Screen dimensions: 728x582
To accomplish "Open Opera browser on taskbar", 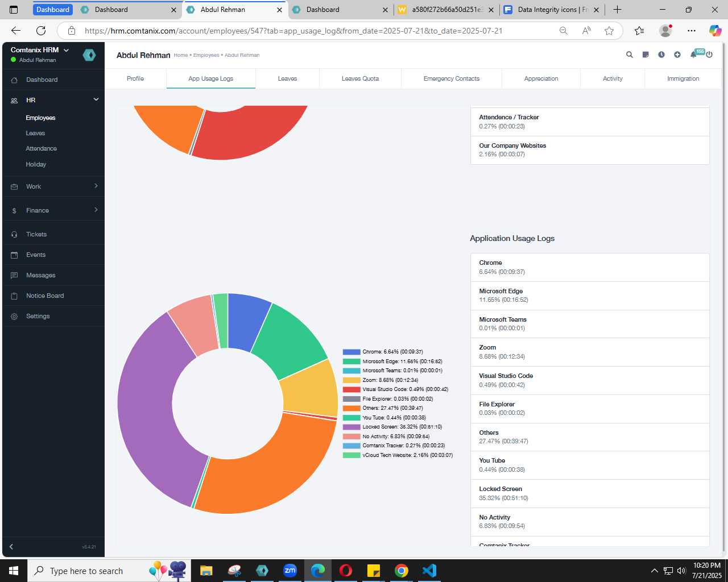I will [346, 571].
